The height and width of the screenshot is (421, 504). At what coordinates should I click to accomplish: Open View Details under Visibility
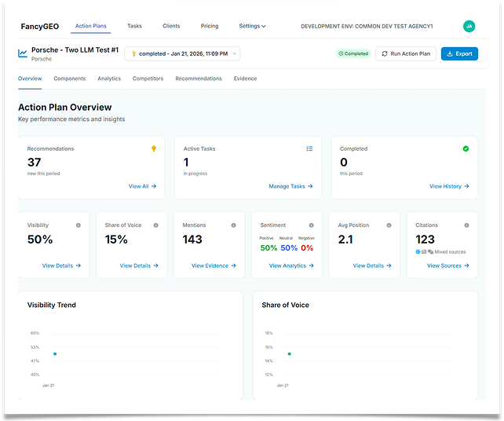[x=61, y=265]
